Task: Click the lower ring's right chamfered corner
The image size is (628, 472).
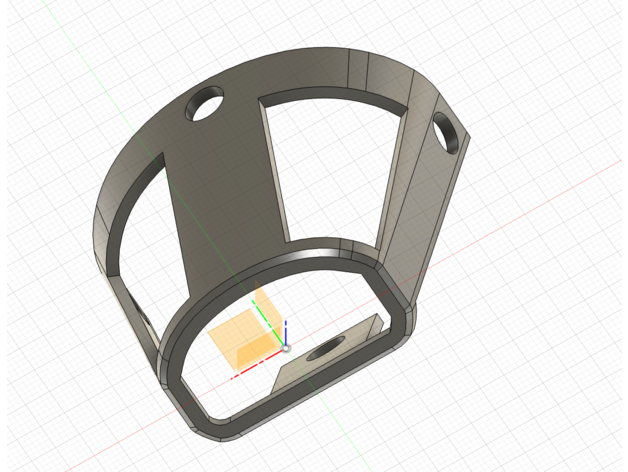Action: [407, 318]
